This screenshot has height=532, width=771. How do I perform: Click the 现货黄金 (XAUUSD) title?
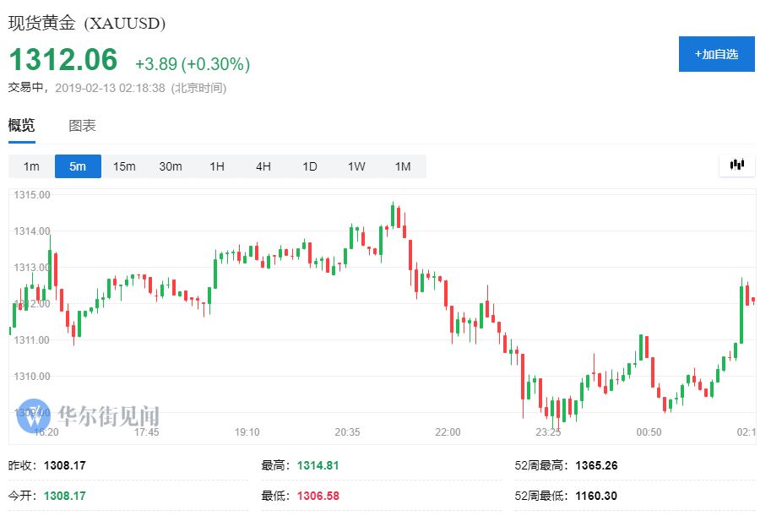(x=87, y=23)
